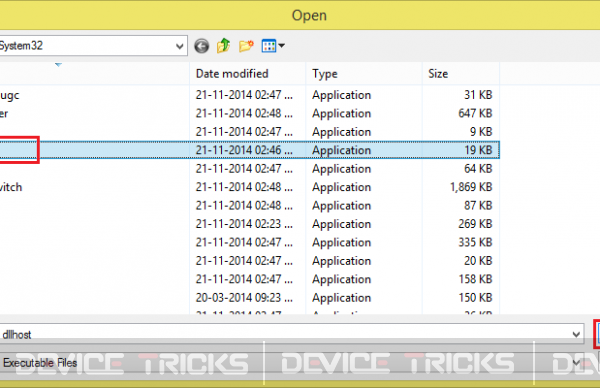Select the file row sized 158 KB

click(249, 279)
